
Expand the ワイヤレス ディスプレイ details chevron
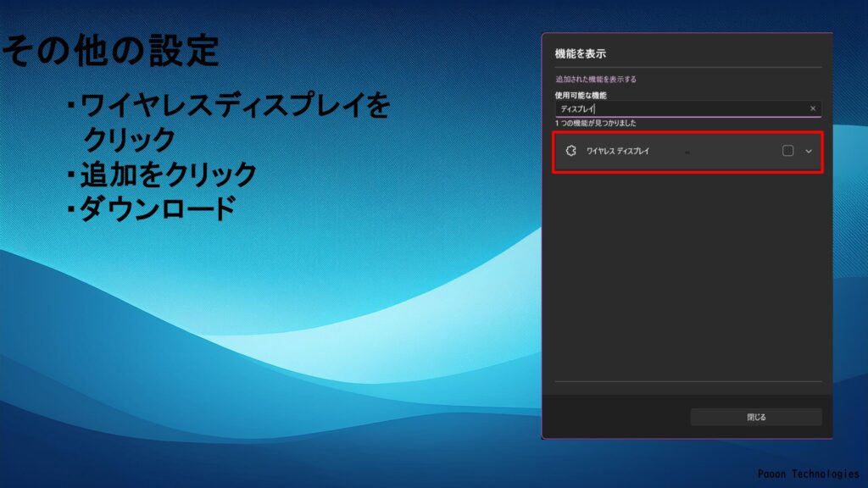(x=809, y=151)
